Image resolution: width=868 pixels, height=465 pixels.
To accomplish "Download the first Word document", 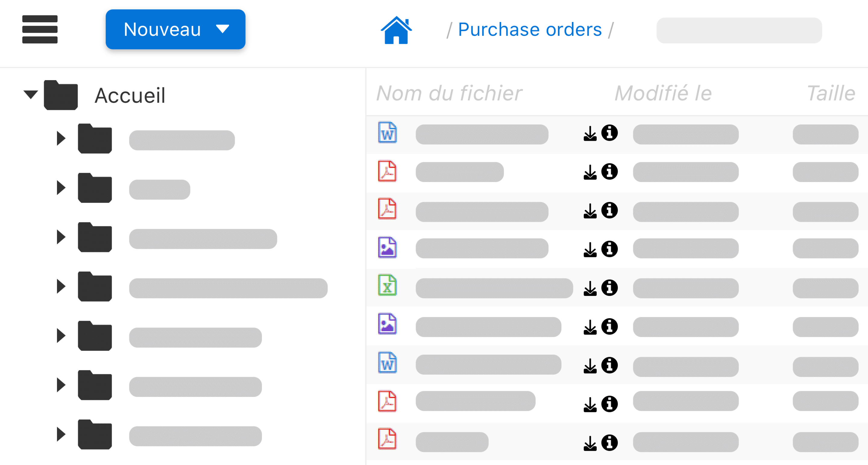I will pyautogui.click(x=590, y=134).
